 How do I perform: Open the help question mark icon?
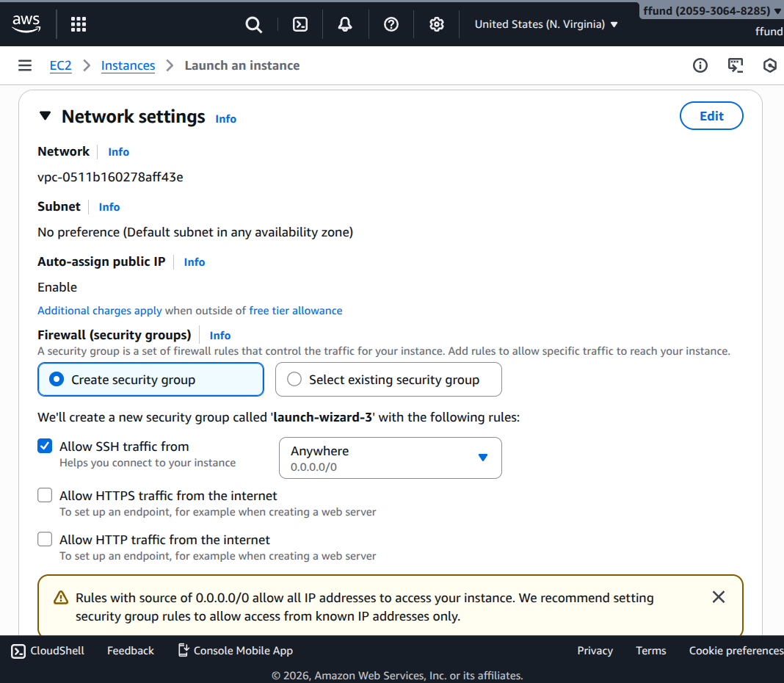391,24
